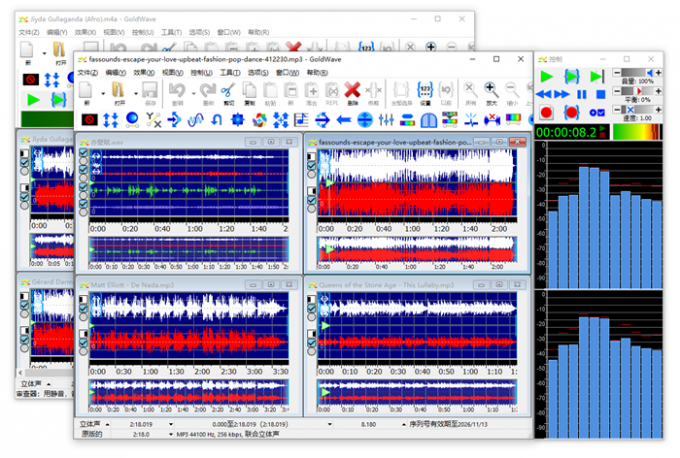Click balance slider in Control window
The image size is (680, 458).
click(638, 91)
